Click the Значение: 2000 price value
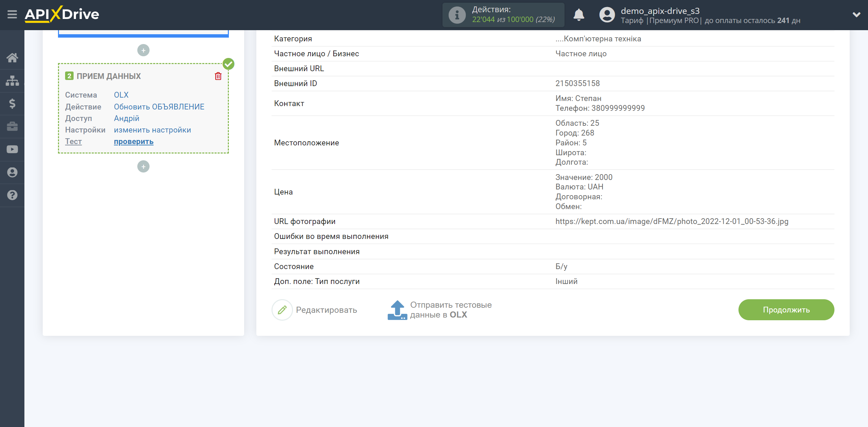 click(584, 177)
